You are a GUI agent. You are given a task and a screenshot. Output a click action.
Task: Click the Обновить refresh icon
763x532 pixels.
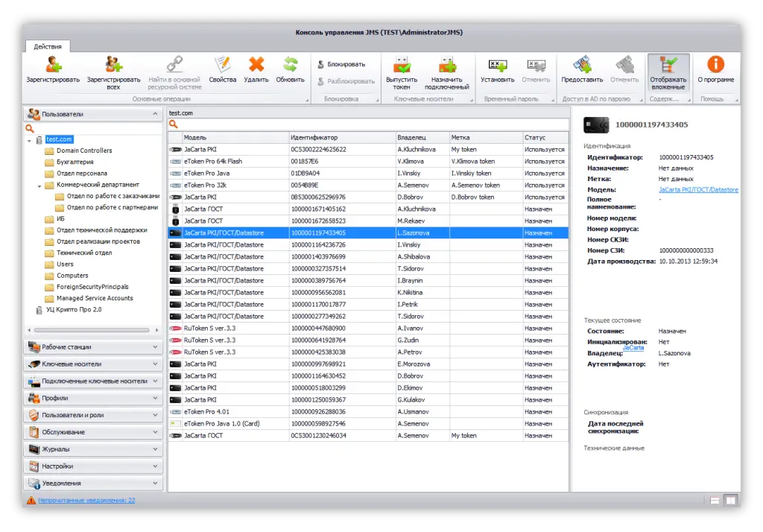coord(290,65)
